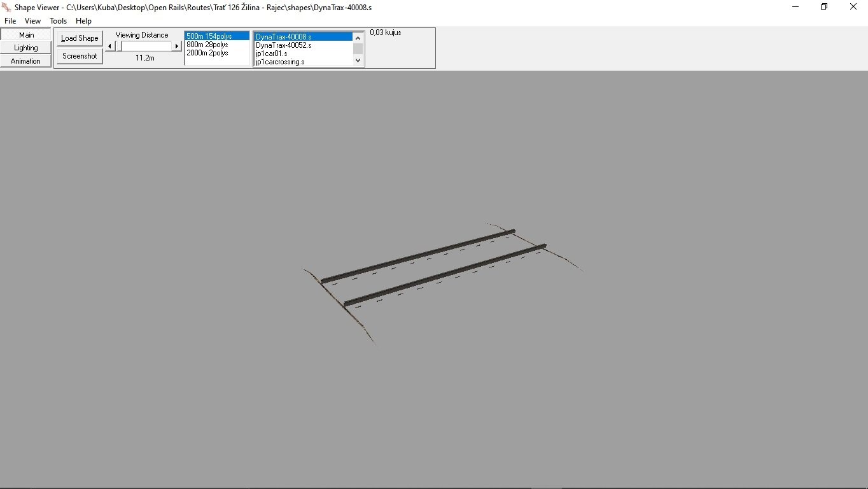Choose jp1car01.s from the shape list

pos(272,53)
